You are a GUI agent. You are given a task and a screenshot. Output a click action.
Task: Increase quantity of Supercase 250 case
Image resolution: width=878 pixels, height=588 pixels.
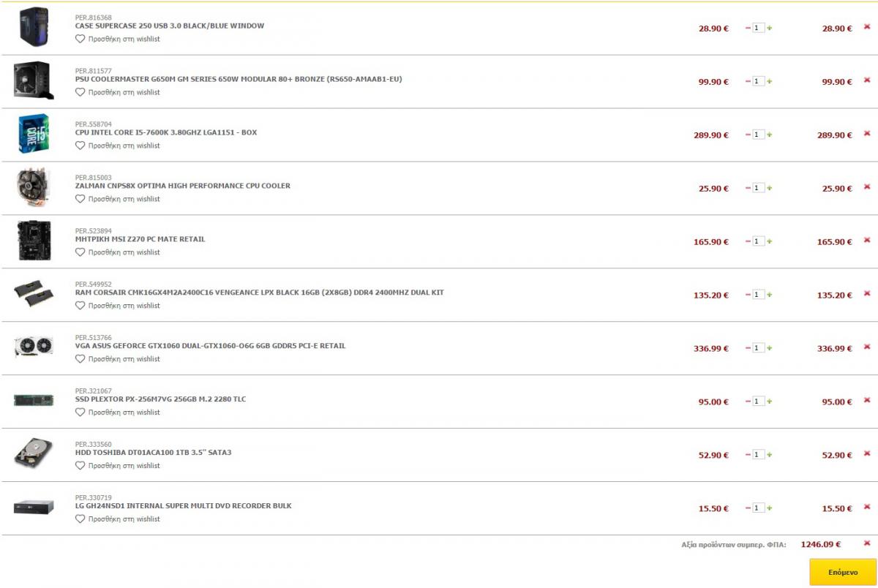coord(770,28)
